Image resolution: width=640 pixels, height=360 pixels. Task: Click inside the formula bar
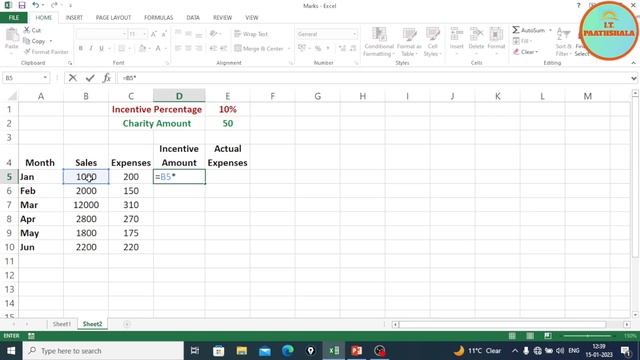pyautogui.click(x=373, y=78)
